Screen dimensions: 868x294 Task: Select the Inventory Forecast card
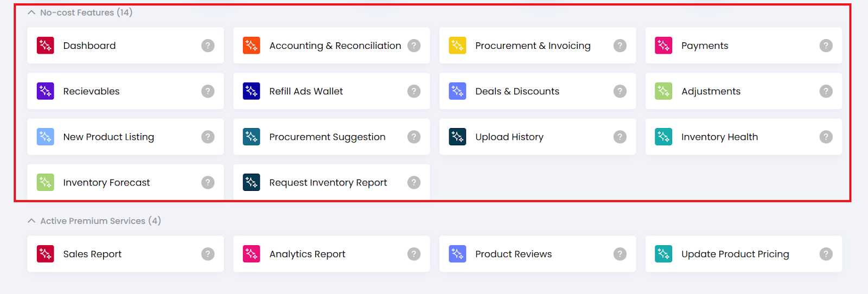[106, 182]
